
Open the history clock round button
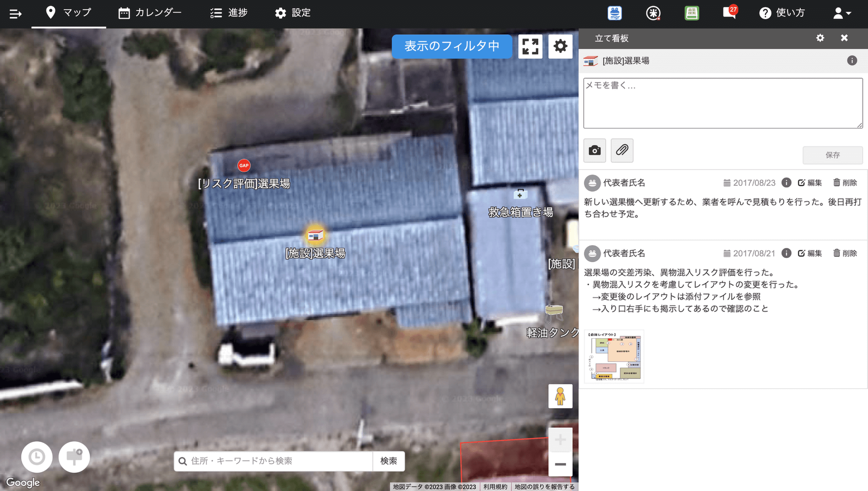(x=37, y=457)
